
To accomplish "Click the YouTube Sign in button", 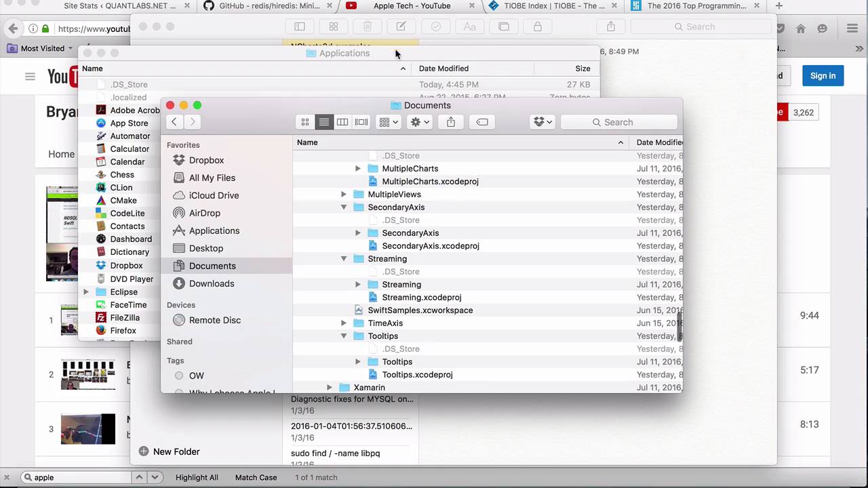I will click(x=823, y=76).
